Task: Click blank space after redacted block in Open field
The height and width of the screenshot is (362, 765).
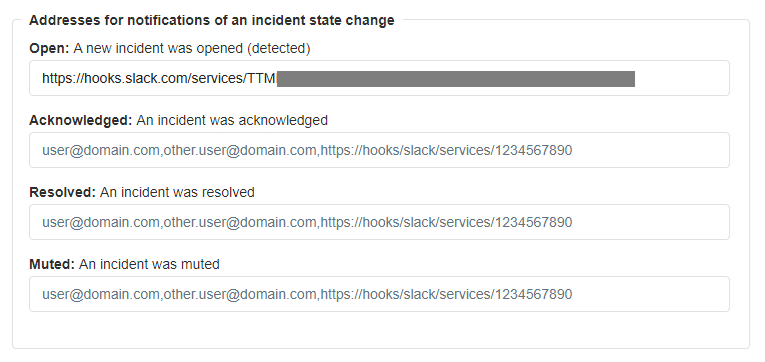Action: (x=681, y=79)
